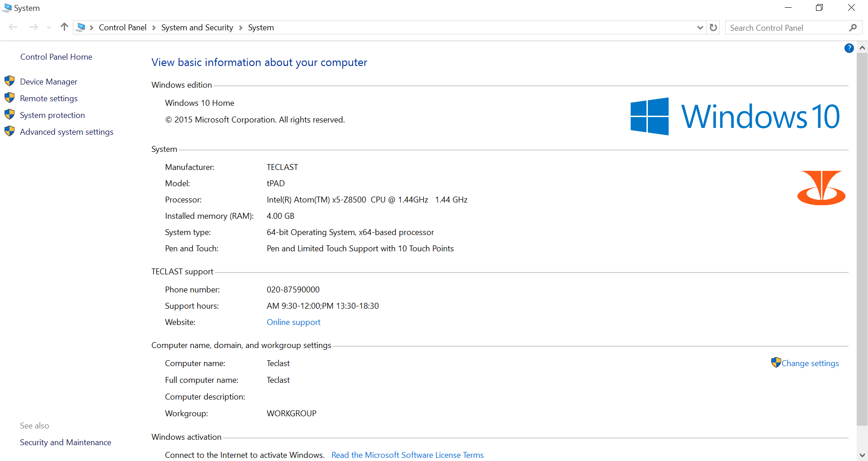Click the System protection shield icon
Screen dimensions: 868x461
point(9,115)
